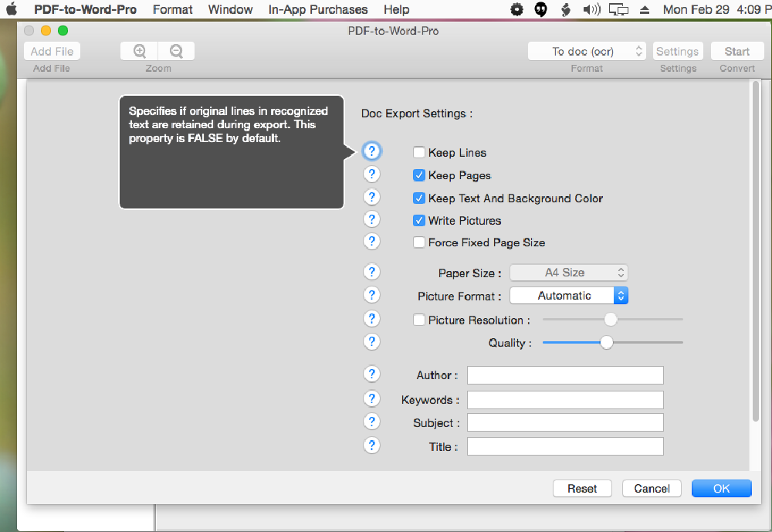Show help for the Keywords field
This screenshot has height=532, width=772.
(372, 398)
